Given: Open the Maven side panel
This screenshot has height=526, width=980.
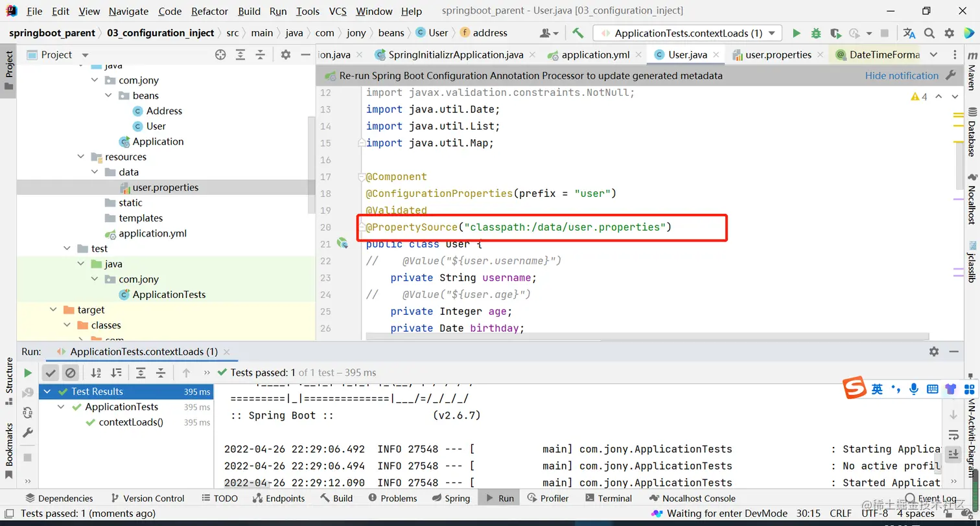Looking at the screenshot, I should [972, 71].
